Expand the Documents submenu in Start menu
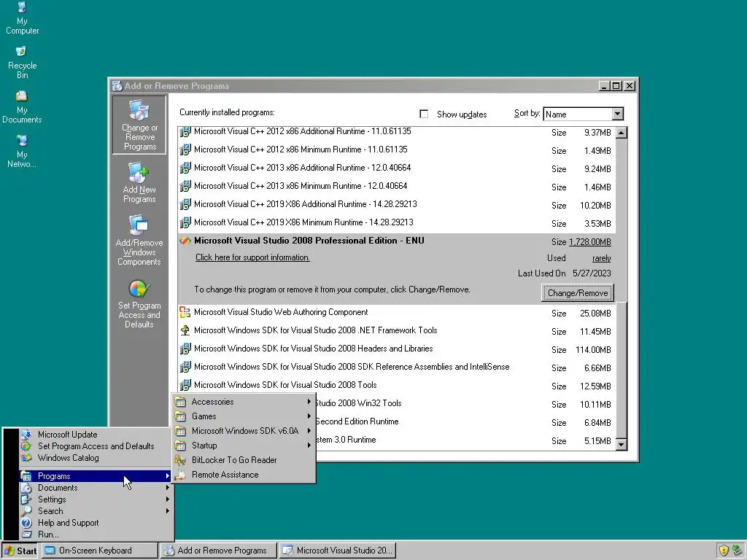This screenshot has width=747, height=560. [x=96, y=488]
